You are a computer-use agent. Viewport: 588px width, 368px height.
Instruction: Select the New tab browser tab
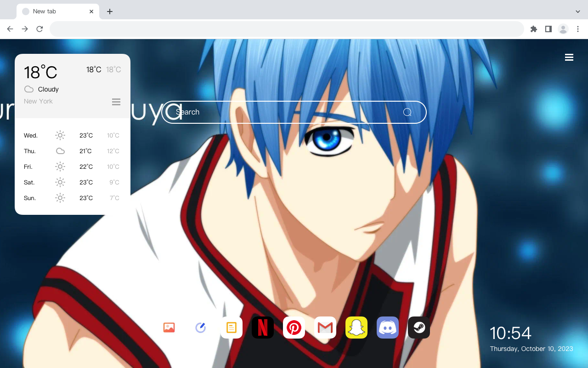(x=58, y=11)
